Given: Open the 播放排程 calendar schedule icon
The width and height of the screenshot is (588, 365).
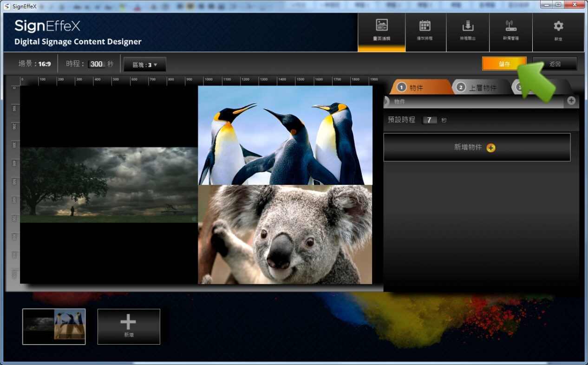Looking at the screenshot, I should point(425,26).
